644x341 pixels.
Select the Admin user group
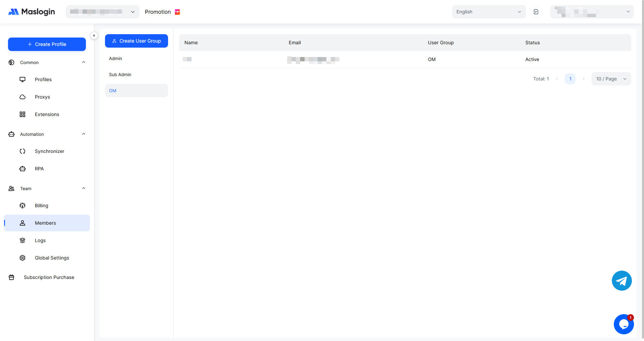(116, 58)
